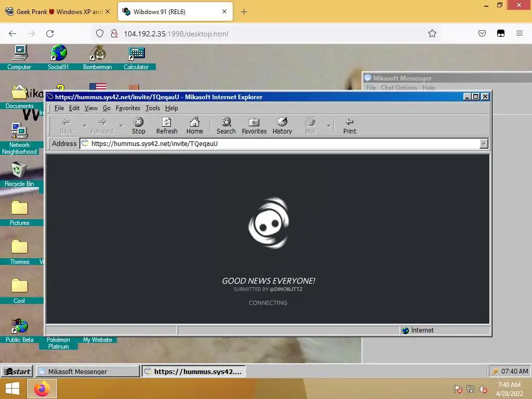Bookmark this page with the star icon
The image size is (532, 399).
[x=432, y=34]
